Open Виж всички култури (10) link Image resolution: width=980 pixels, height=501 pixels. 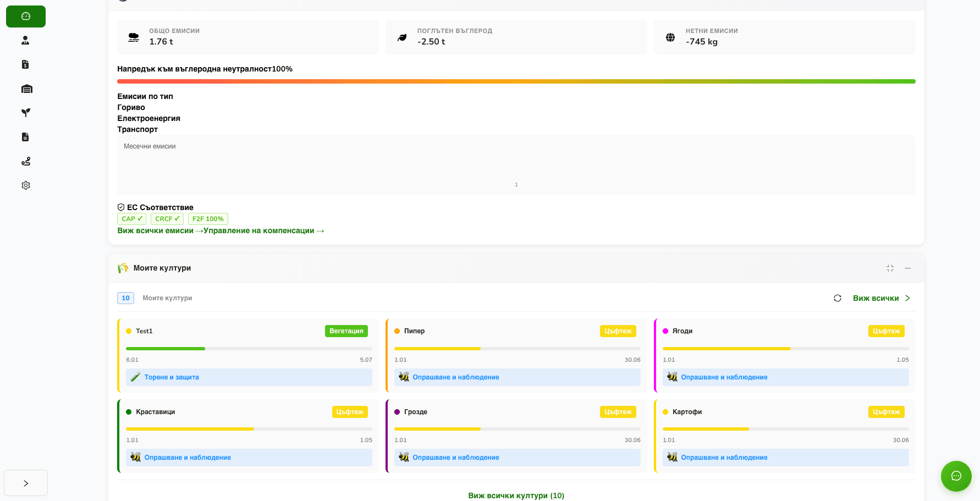(516, 495)
